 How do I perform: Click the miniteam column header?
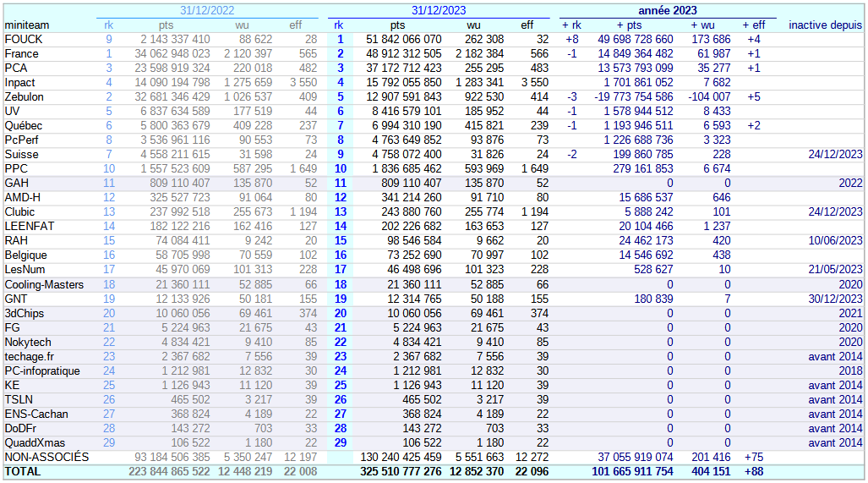coord(27,25)
